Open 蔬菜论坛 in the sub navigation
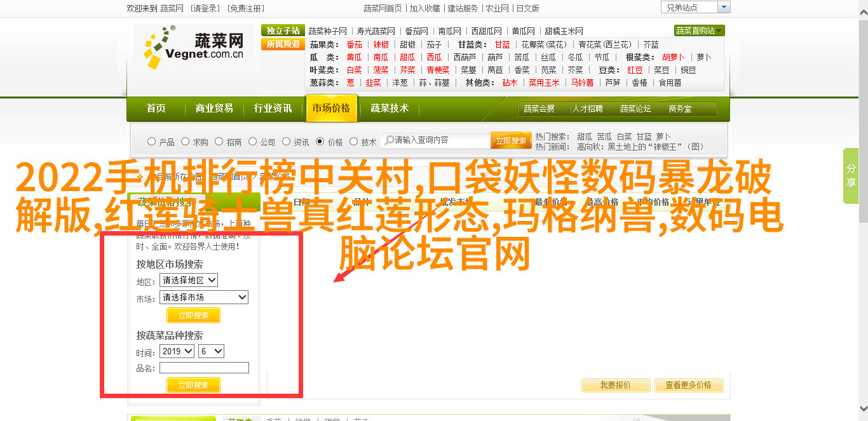 click(x=635, y=109)
